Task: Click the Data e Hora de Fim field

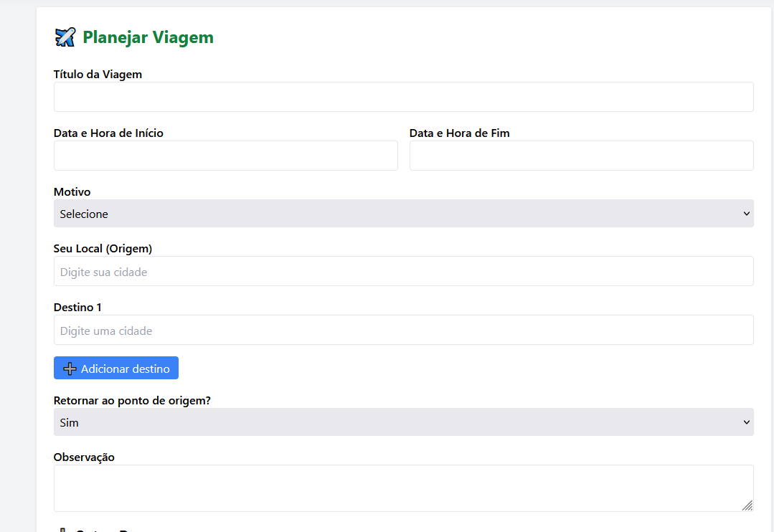Action: point(581,156)
